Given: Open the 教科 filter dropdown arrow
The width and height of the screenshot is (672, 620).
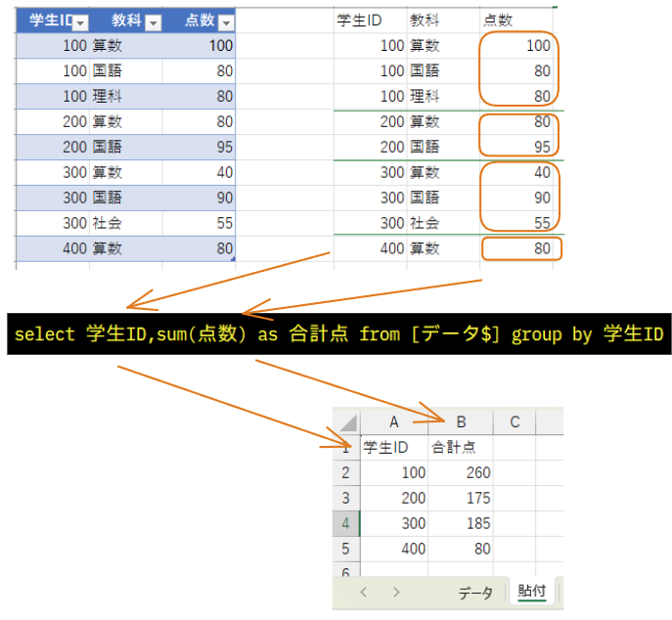Looking at the screenshot, I should pyautogui.click(x=153, y=22).
